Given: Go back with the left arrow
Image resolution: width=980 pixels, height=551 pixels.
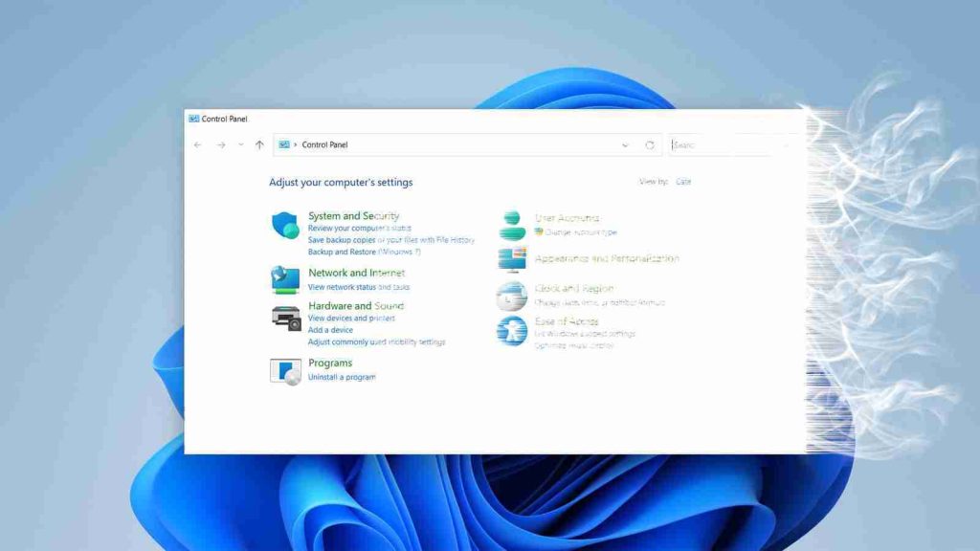Looking at the screenshot, I should click(x=197, y=145).
